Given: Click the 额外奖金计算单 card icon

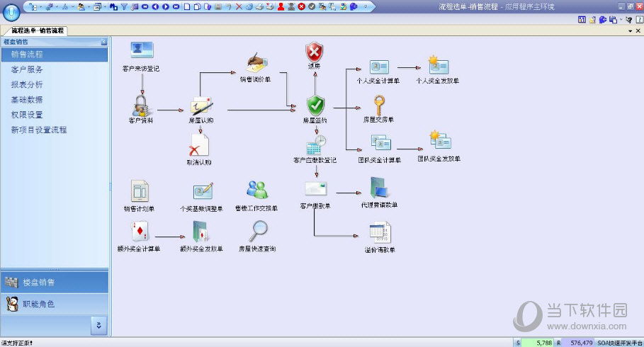Looking at the screenshot, I should pyautogui.click(x=139, y=232).
